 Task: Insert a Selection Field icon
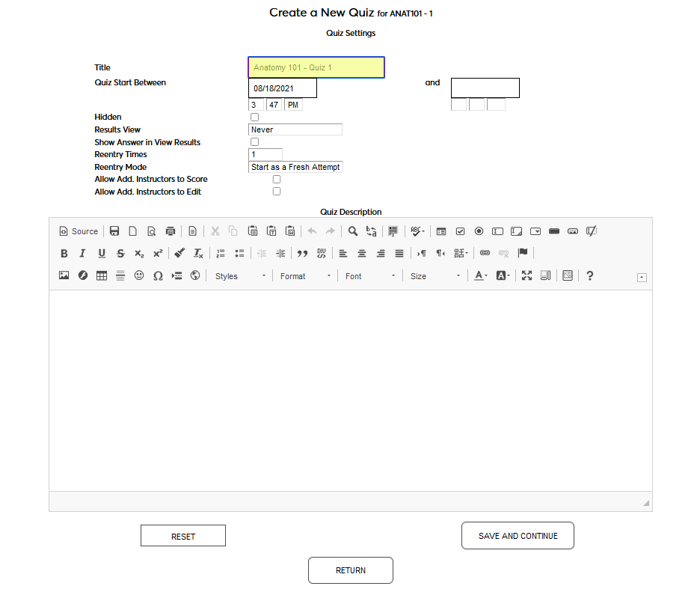tap(535, 231)
